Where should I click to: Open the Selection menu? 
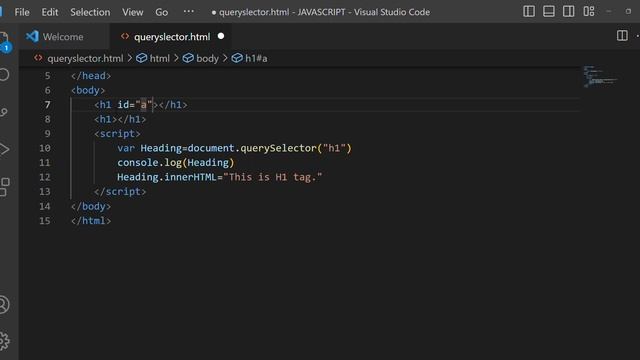(90, 12)
